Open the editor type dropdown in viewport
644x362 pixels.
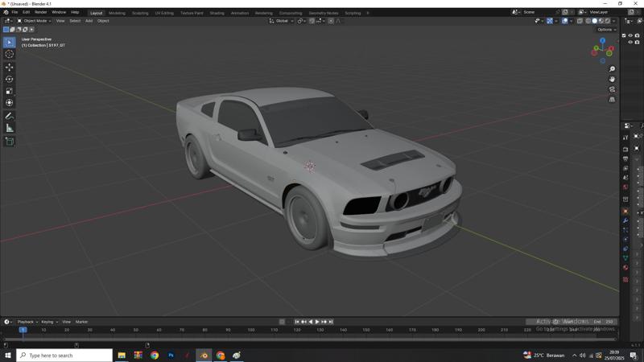(x=8, y=21)
